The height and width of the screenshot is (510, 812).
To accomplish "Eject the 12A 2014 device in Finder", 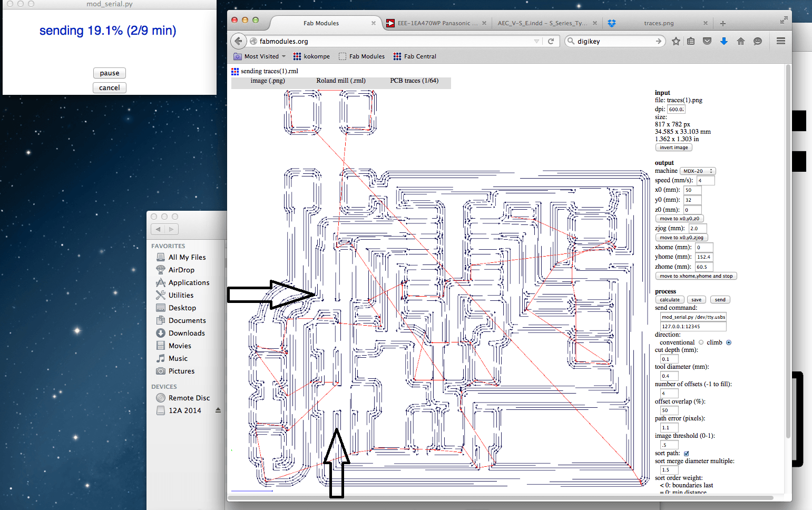I will (218, 410).
